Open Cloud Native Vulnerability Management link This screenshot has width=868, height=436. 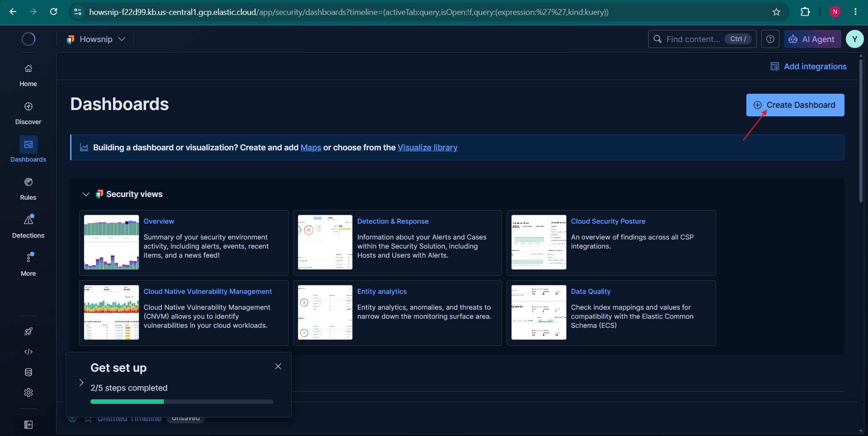point(208,292)
